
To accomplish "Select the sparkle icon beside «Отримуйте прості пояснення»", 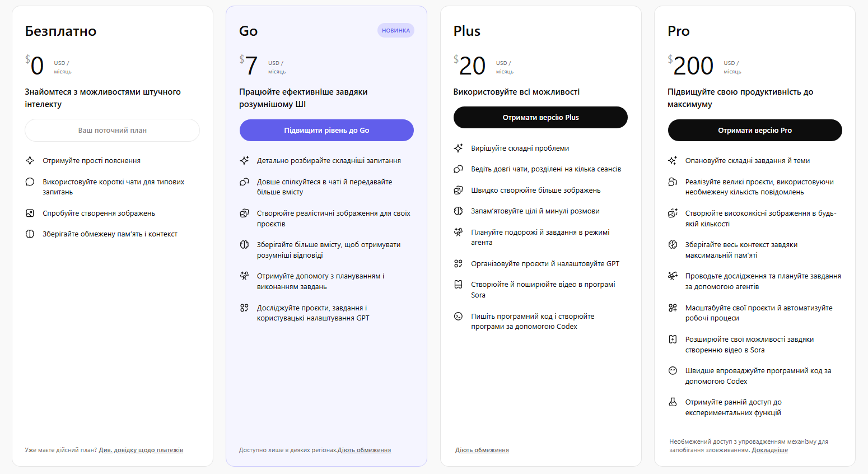I will 30,160.
